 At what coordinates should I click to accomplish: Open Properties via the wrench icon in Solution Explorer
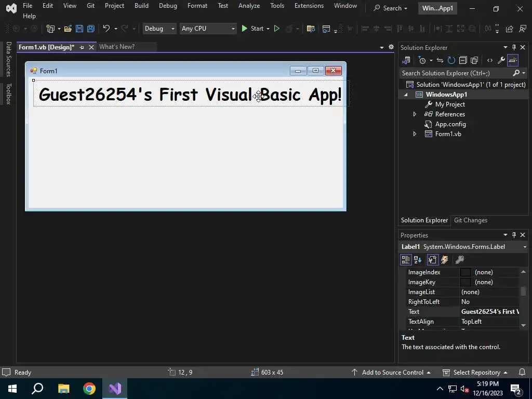pos(501,60)
